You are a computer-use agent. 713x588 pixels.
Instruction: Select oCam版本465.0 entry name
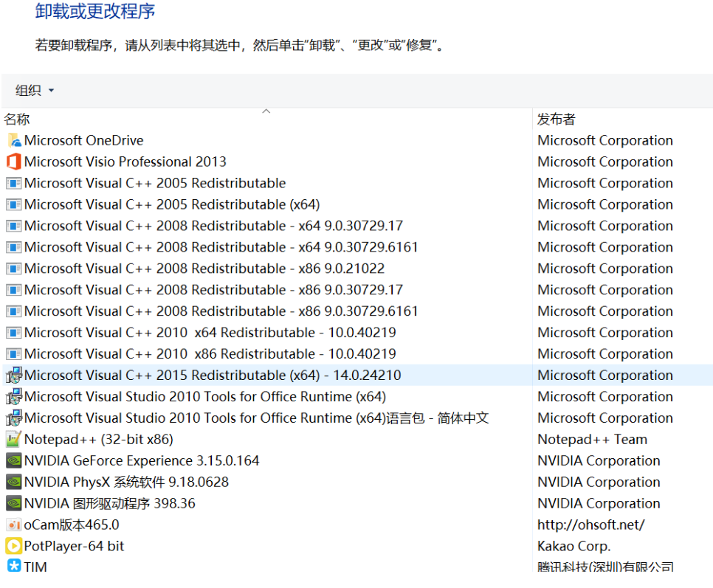point(72,525)
